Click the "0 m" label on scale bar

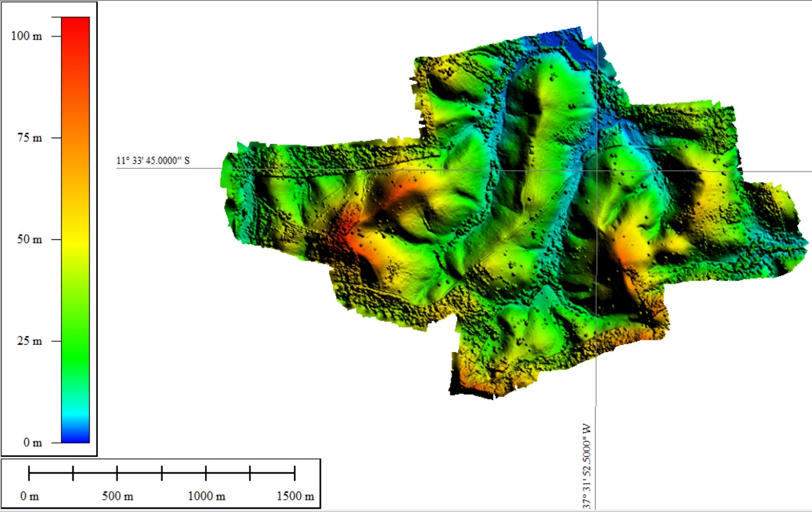(29, 497)
